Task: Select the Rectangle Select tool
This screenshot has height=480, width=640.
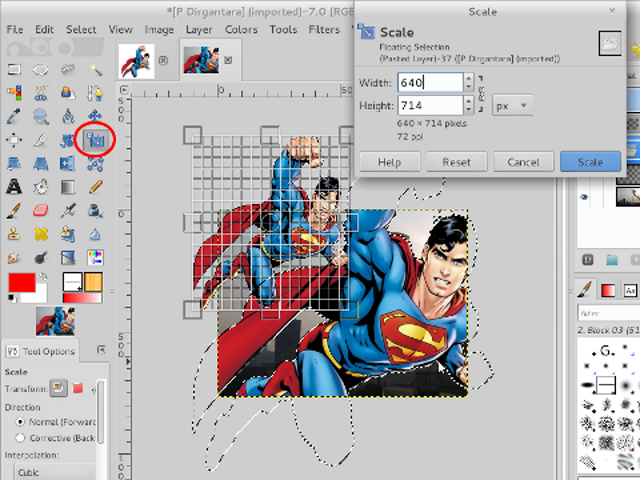Action: 14,69
